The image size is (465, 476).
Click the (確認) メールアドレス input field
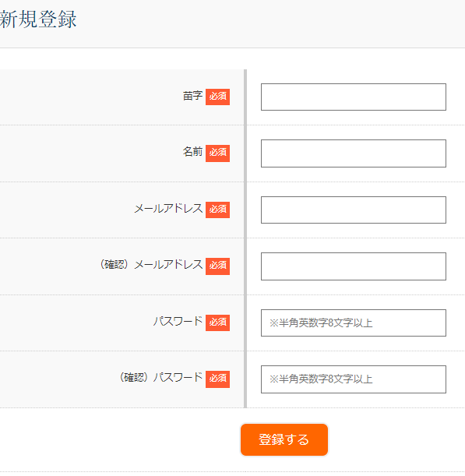pyautogui.click(x=354, y=266)
